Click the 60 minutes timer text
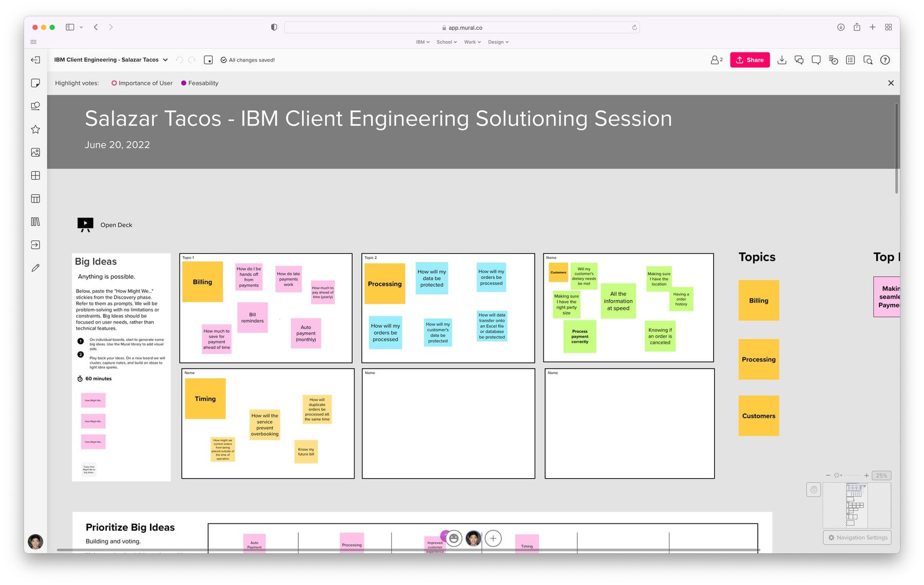This screenshot has height=585, width=924. [x=99, y=379]
